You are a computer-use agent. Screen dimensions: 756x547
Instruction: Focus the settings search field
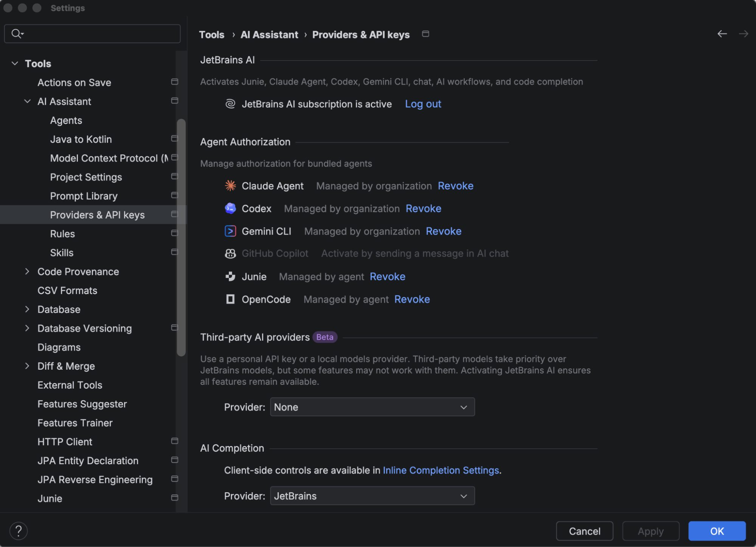coord(92,34)
